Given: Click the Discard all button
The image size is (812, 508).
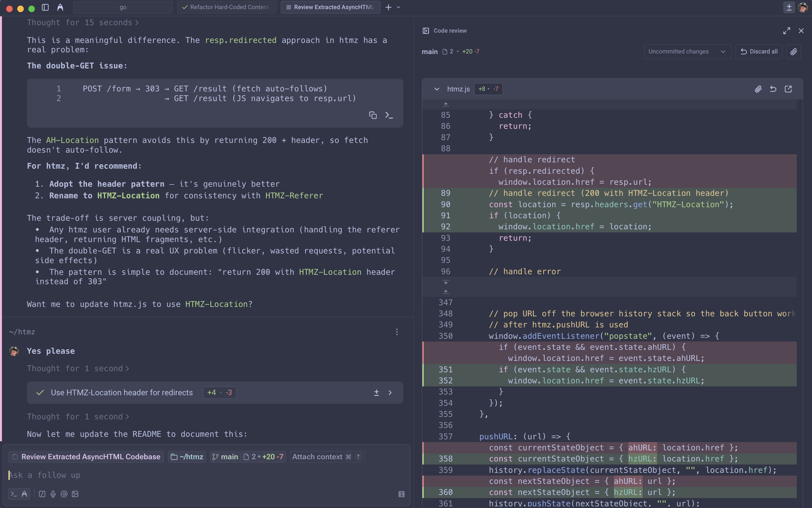Looking at the screenshot, I should (x=759, y=52).
